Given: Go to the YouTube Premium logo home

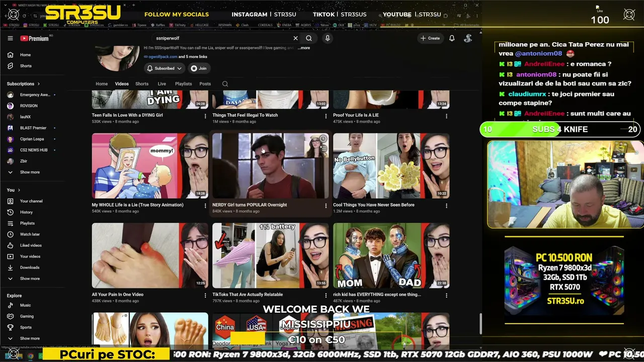Looking at the screenshot, I should tap(34, 38).
